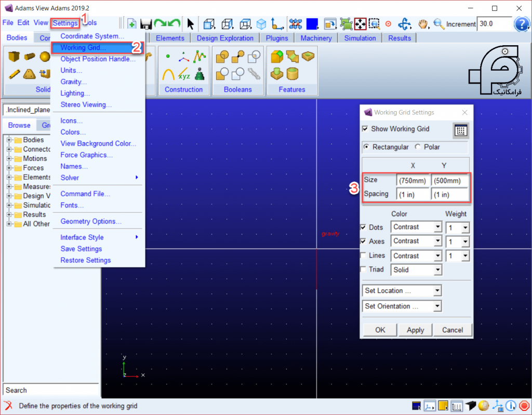Toggle the working grid icon in status bar
532x415 pixels.
pyautogui.click(x=456, y=406)
